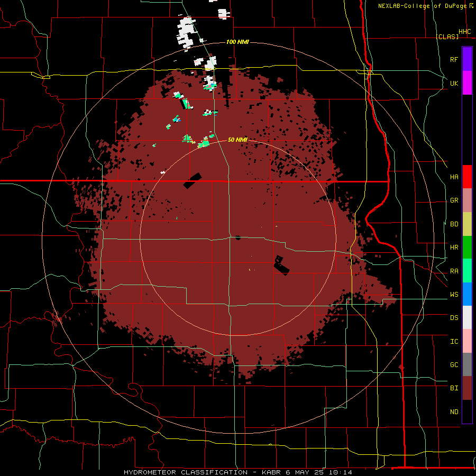Click the ND black legend swatch
Image resolution: width=476 pixels, height=476 pixels.
[x=467, y=411]
